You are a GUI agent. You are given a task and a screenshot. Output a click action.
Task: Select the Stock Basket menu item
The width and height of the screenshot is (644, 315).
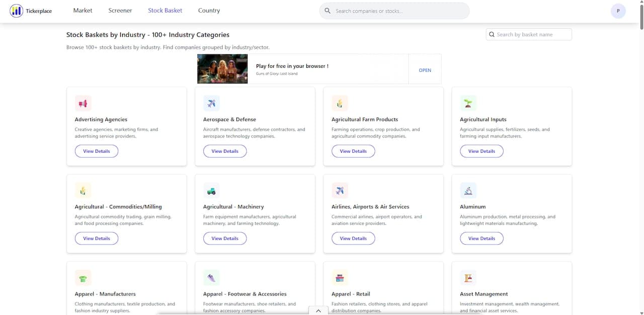165,11
